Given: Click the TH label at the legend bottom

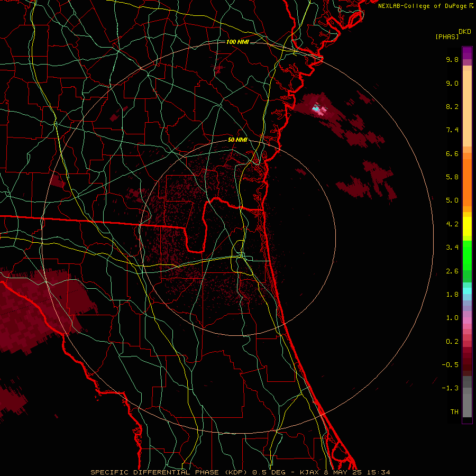Looking at the screenshot, I should [x=454, y=412].
